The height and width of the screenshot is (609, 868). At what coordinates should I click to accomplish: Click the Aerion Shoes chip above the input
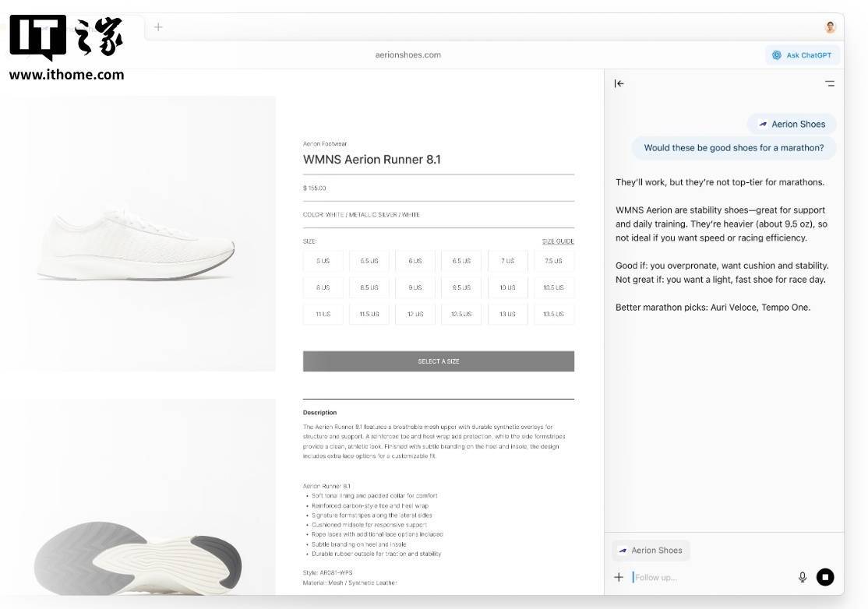coord(651,551)
